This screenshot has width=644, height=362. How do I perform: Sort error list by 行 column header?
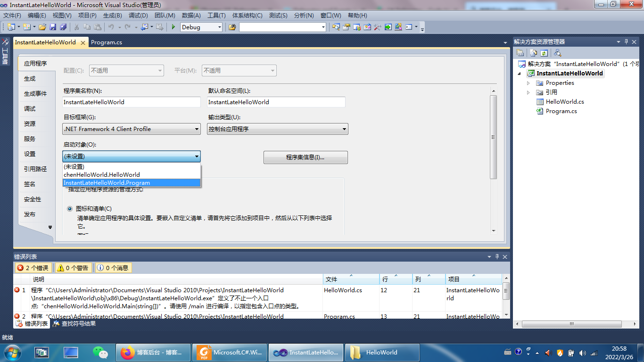coord(395,280)
